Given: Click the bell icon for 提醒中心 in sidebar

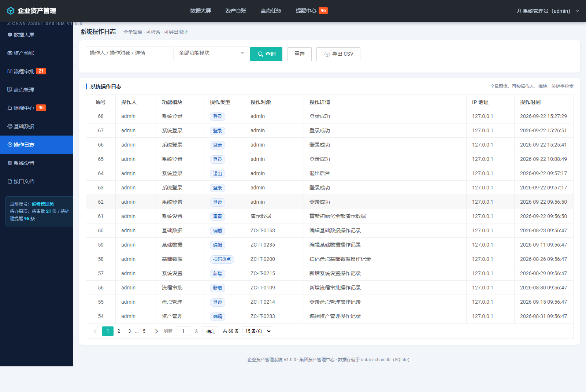Looking at the screenshot, I should pyautogui.click(x=10, y=108).
